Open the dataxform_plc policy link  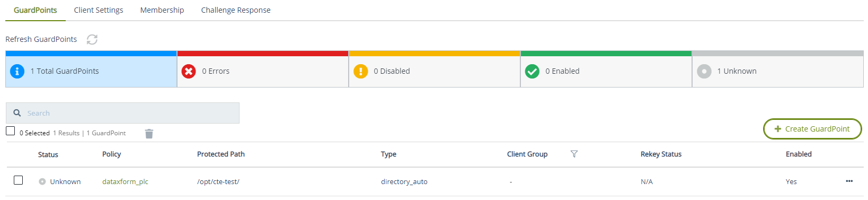pos(125,181)
